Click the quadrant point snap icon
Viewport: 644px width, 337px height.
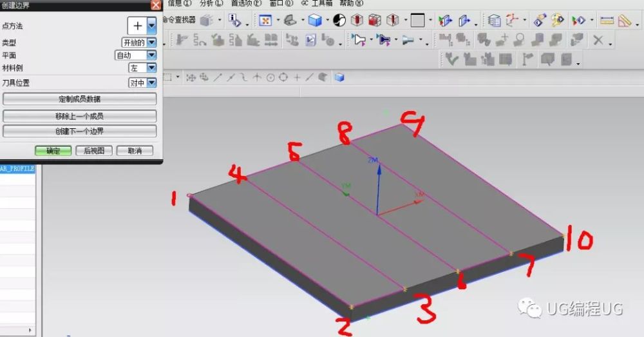click(283, 77)
